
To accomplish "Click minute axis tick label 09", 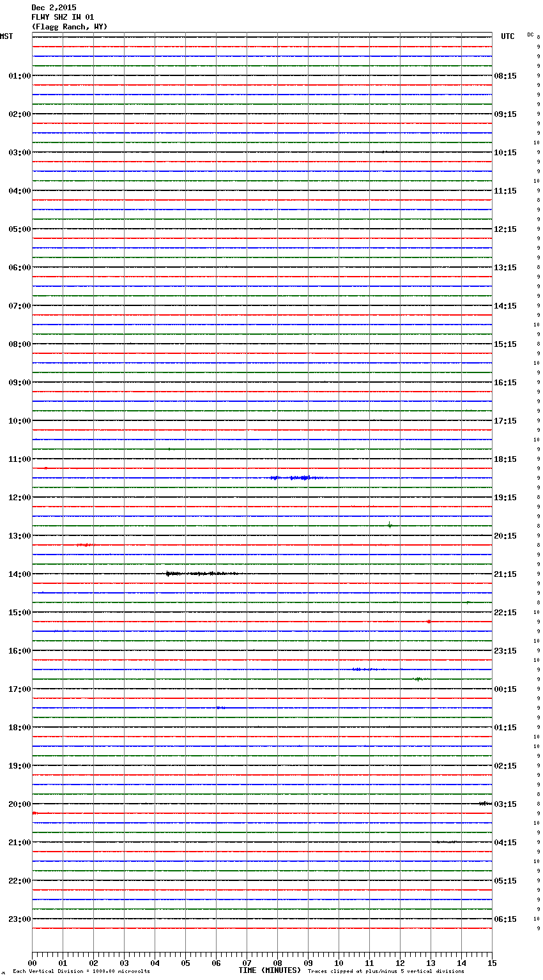I will (x=308, y=963).
